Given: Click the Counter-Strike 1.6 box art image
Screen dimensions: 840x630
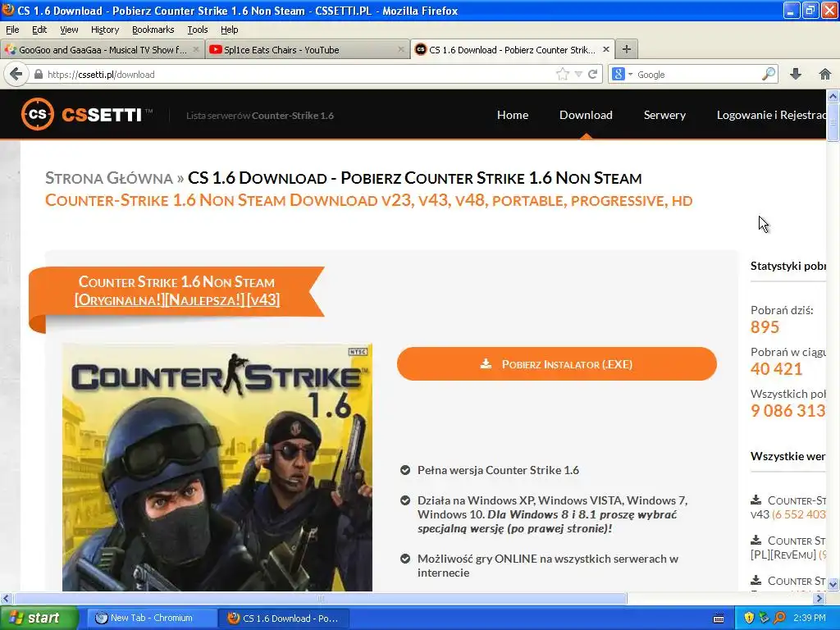Looking at the screenshot, I should [217, 467].
